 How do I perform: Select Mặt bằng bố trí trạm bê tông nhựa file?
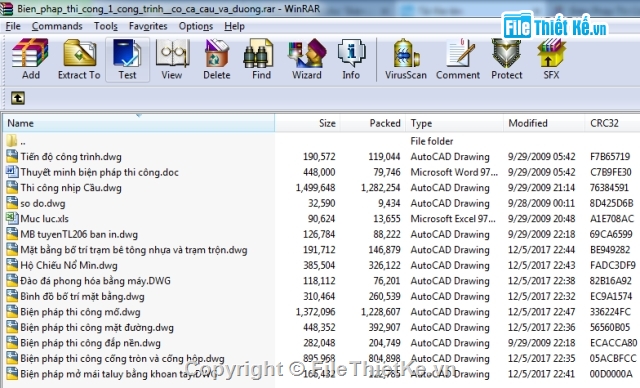tap(133, 250)
